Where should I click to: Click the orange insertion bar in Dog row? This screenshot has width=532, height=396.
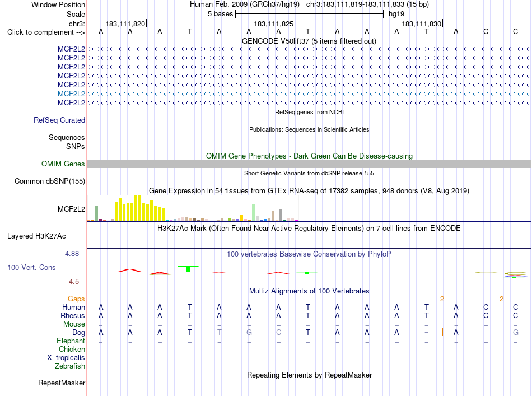point(442,332)
